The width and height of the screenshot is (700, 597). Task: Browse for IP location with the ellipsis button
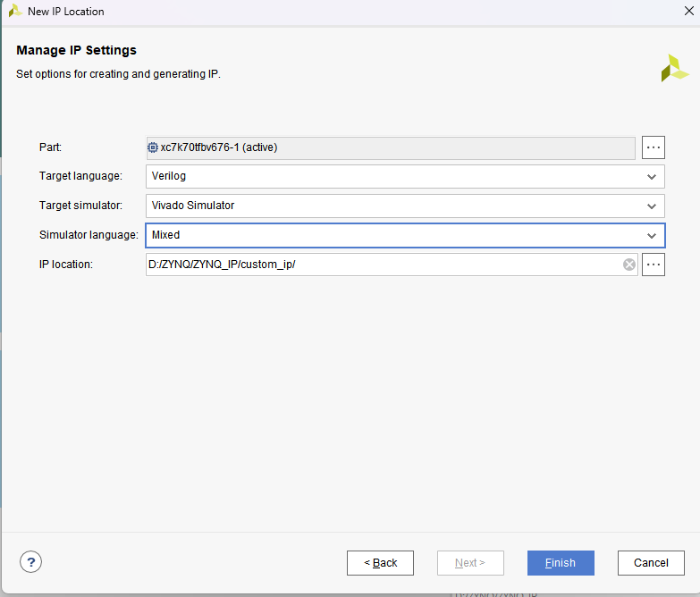(x=654, y=265)
